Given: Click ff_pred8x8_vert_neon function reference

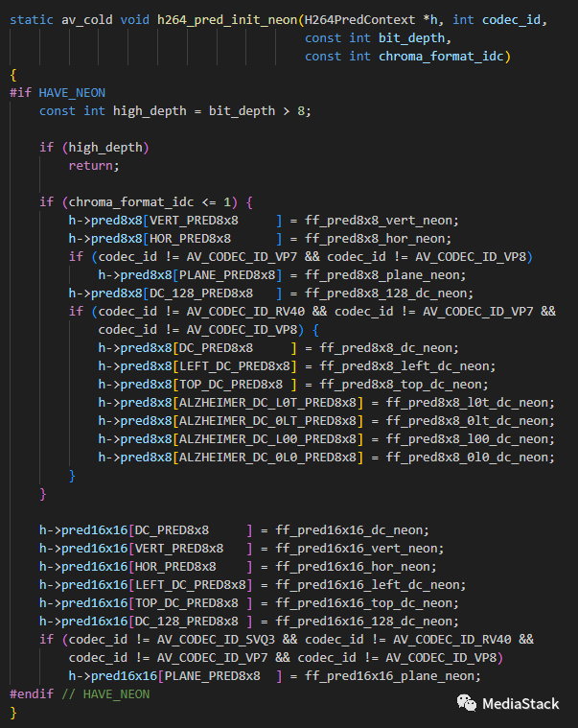Looking at the screenshot, I should click(x=381, y=220).
